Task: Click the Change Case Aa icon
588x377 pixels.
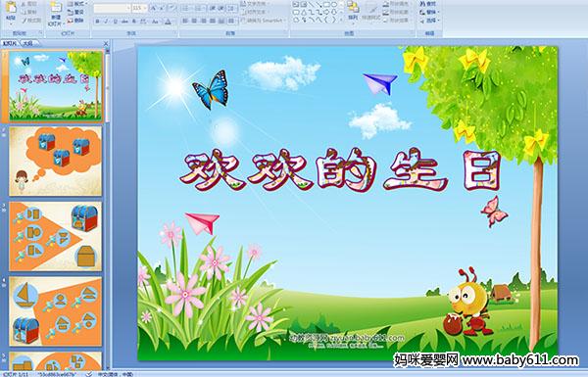Action: [x=155, y=22]
